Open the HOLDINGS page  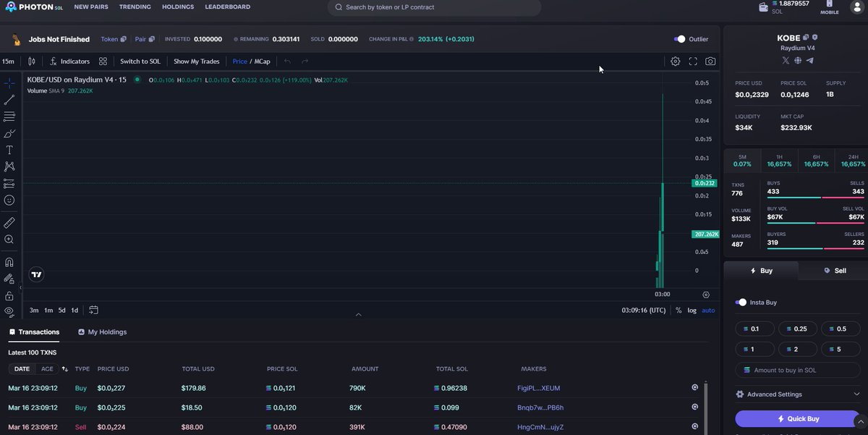tap(178, 7)
